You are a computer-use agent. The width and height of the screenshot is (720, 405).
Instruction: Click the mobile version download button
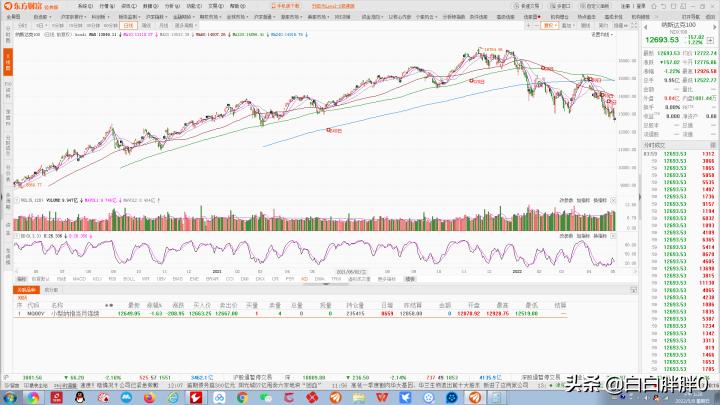[286, 6]
